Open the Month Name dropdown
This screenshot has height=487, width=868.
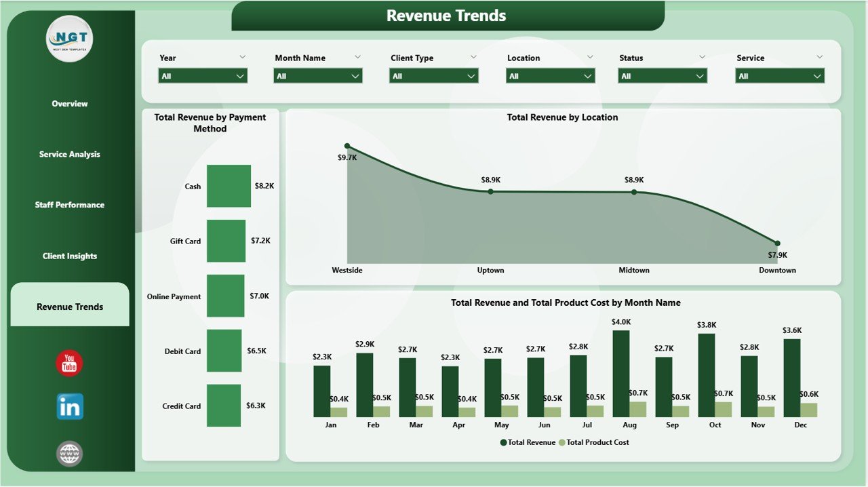[318, 76]
